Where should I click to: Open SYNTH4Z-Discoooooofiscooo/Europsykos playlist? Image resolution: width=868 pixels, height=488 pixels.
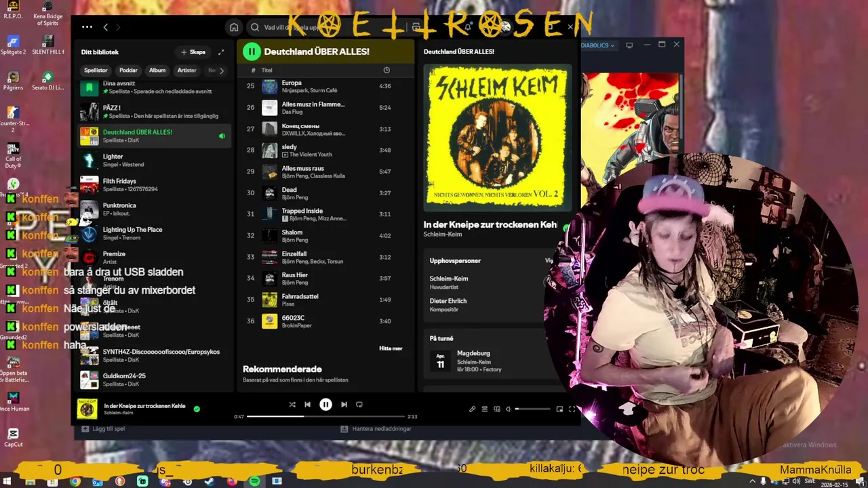tap(155, 356)
